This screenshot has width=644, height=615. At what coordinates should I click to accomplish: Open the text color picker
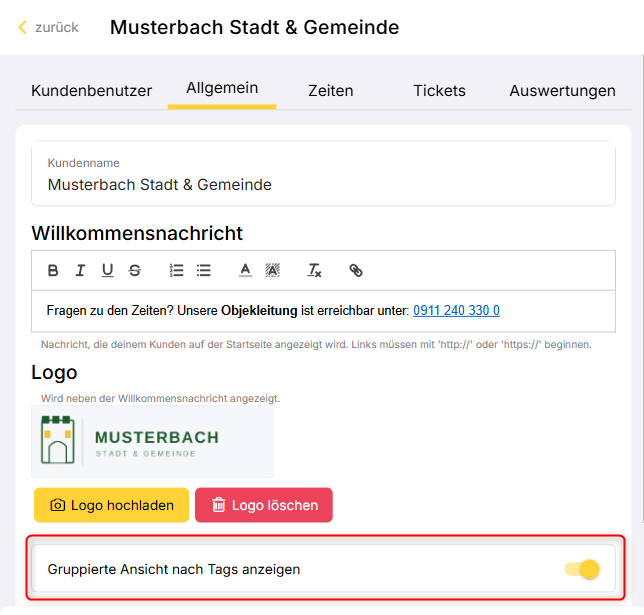245,271
